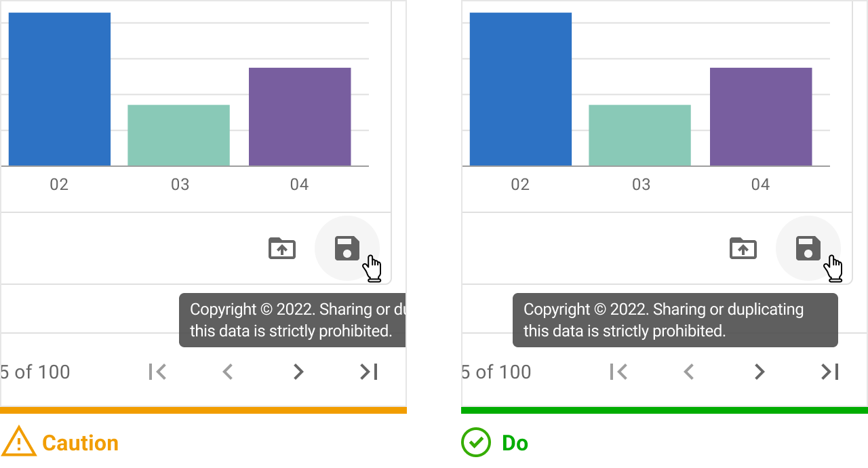Image resolution: width=868 pixels, height=468 pixels.
Task: Click the orange Caution warning triangle icon
Action: pyautogui.click(x=18, y=442)
